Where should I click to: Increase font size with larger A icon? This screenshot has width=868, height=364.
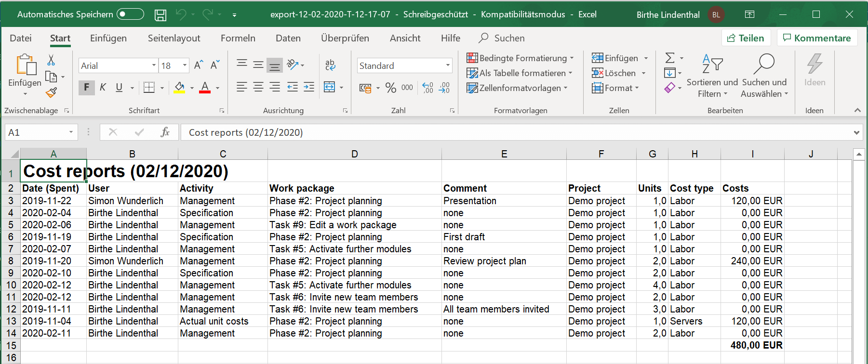pos(199,65)
